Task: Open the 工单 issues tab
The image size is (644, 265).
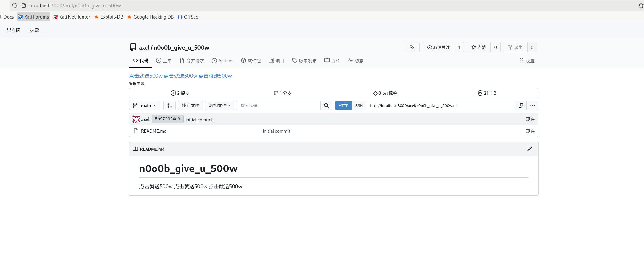Action: pos(164,61)
